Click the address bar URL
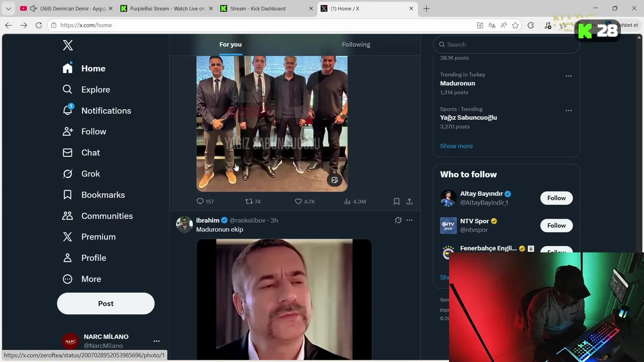 pyautogui.click(x=86, y=25)
